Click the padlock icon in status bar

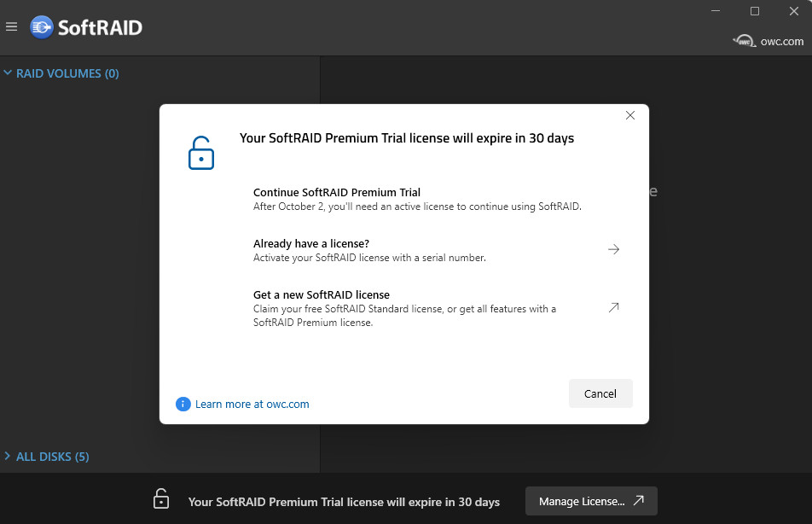point(161,498)
